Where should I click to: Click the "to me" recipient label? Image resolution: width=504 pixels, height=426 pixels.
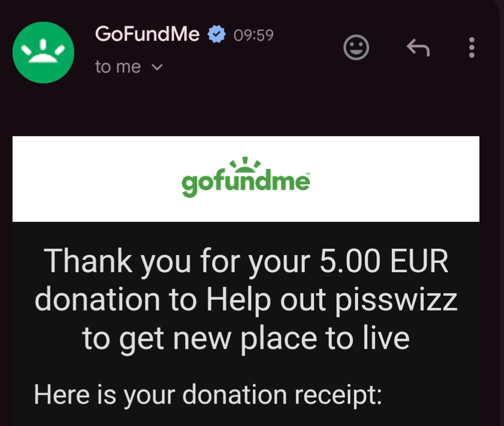coord(118,67)
